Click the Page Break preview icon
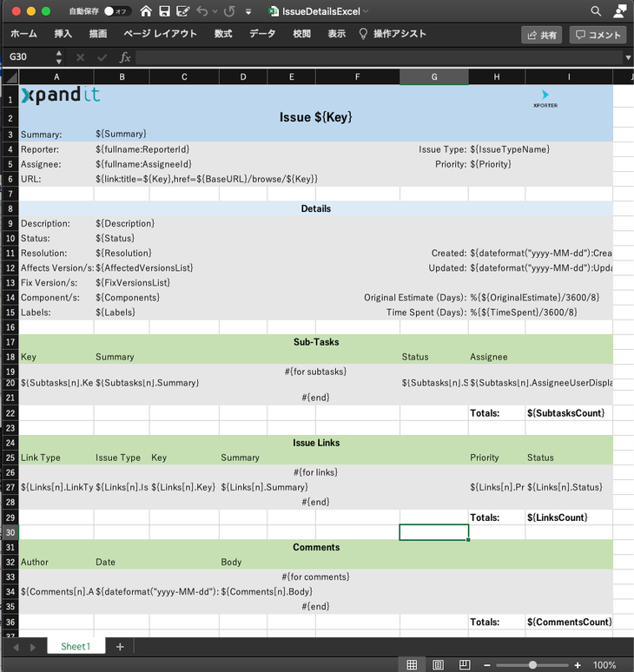 tap(465, 665)
